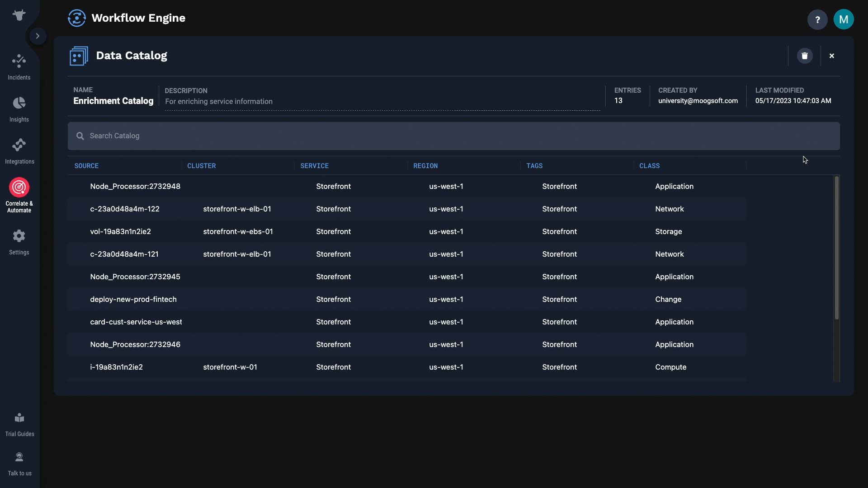Expand the left sidebar navigation panel
Viewport: 868px width, 488px height.
[37, 36]
